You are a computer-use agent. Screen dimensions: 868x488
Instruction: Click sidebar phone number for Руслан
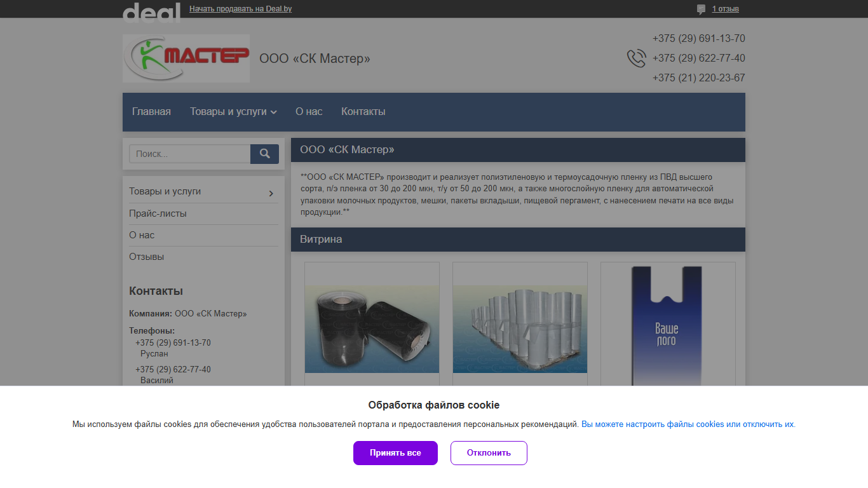pos(173,343)
